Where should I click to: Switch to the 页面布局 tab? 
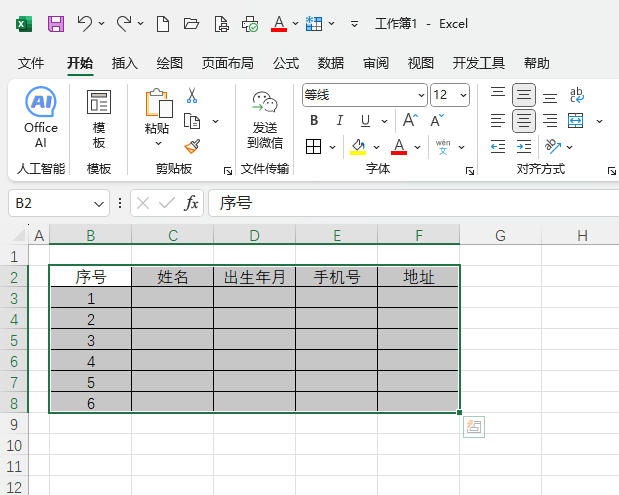[227, 63]
